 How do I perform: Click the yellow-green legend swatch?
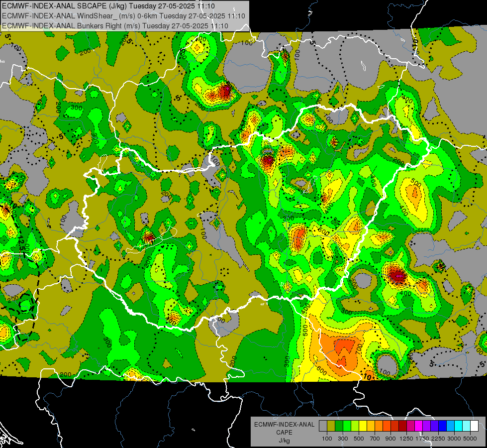(x=355, y=426)
